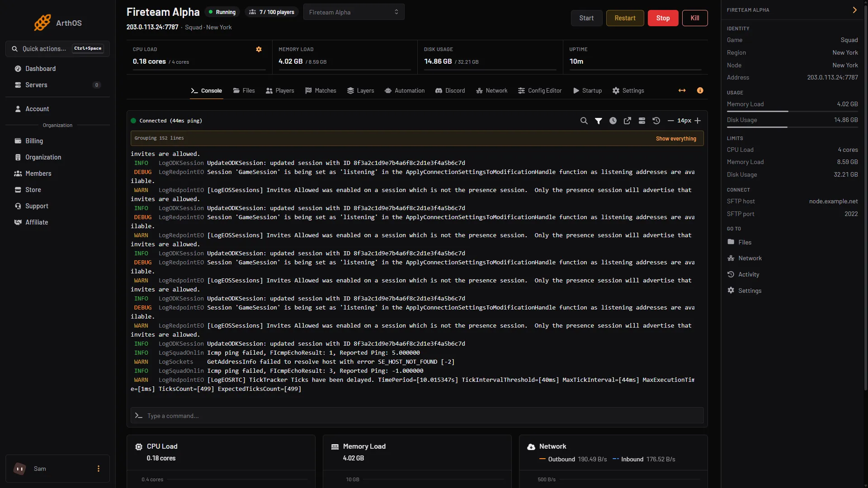
Task: Go to Settings in right panel
Action: tap(744, 291)
